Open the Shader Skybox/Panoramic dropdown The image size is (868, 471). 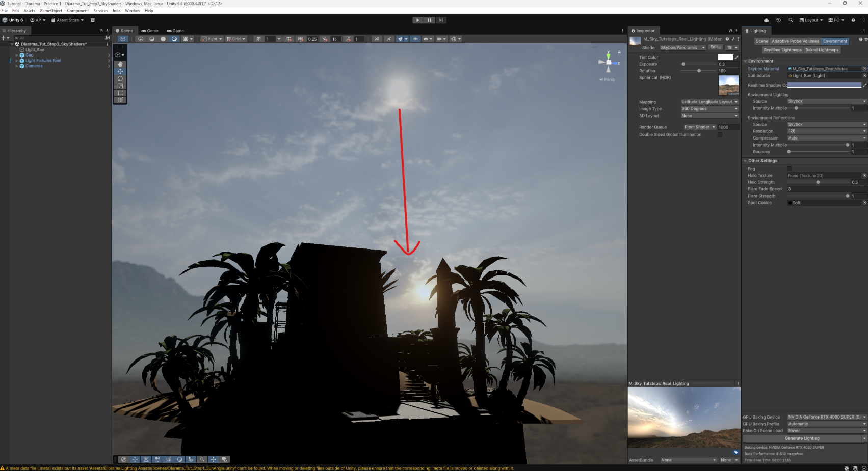click(683, 48)
